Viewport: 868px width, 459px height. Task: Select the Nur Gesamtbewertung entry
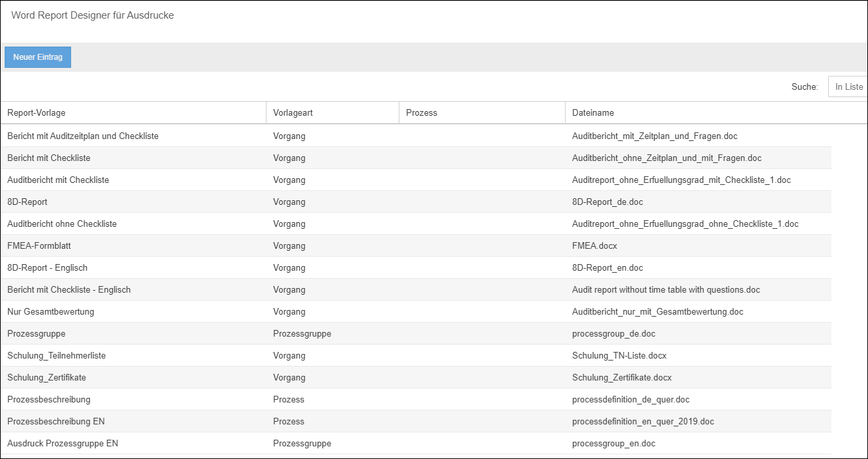pos(51,311)
